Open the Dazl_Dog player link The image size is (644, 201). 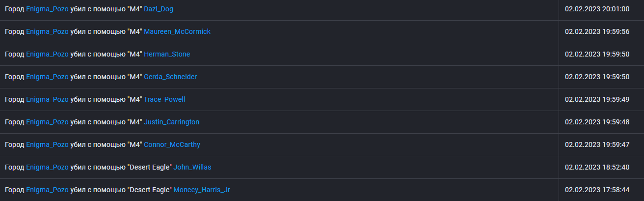click(159, 9)
